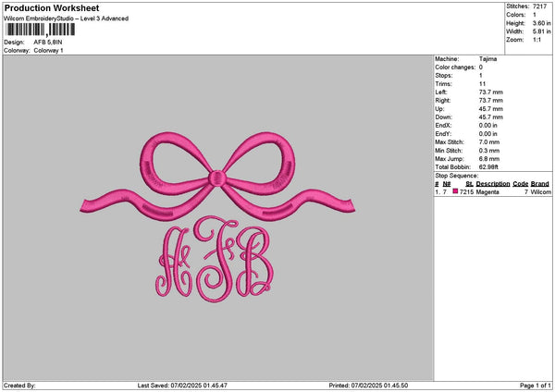Click the Description column header

(490, 184)
